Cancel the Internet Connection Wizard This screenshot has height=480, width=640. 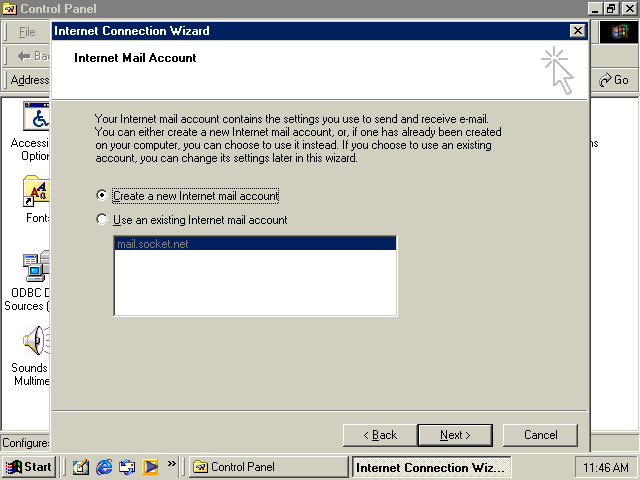[x=540, y=435]
